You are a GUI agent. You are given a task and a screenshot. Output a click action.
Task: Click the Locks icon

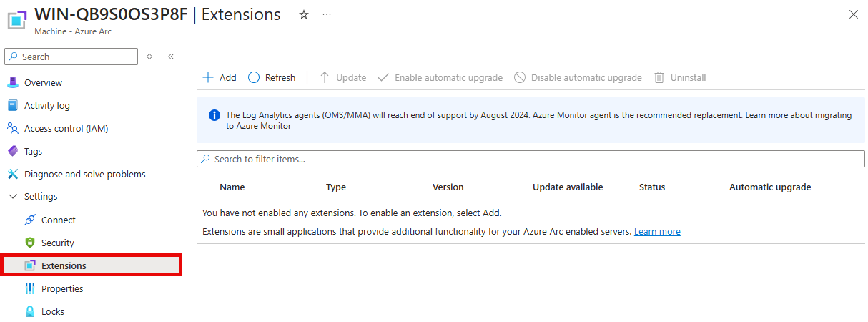(29, 311)
